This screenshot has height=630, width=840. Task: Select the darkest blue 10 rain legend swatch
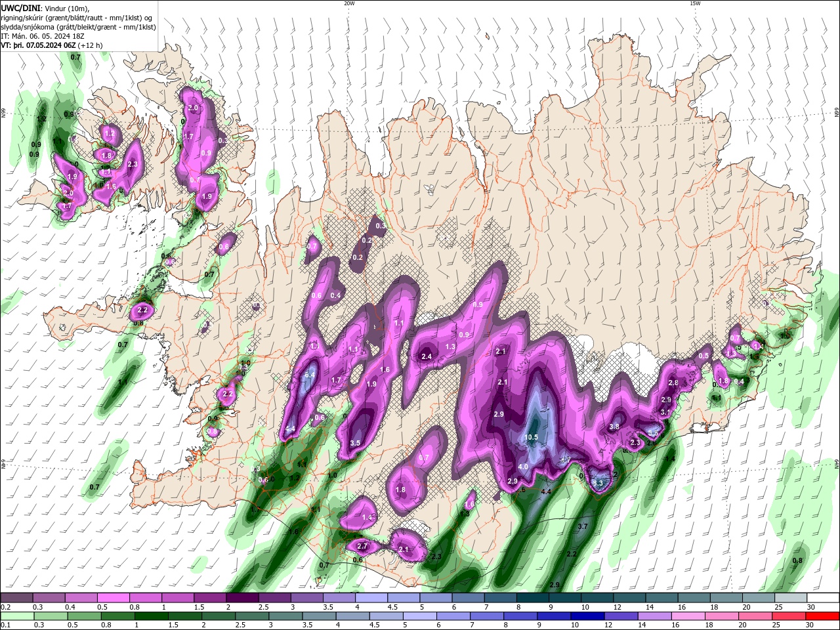point(587,617)
